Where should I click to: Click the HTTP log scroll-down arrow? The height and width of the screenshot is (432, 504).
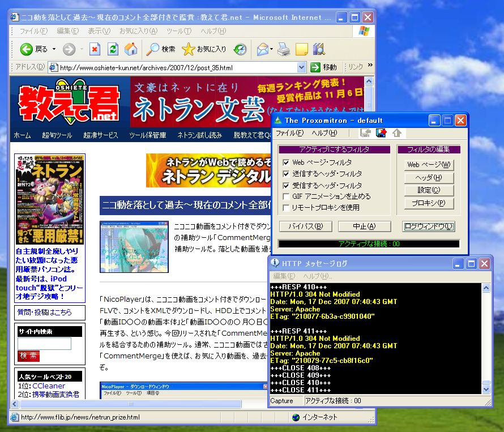tap(486, 390)
